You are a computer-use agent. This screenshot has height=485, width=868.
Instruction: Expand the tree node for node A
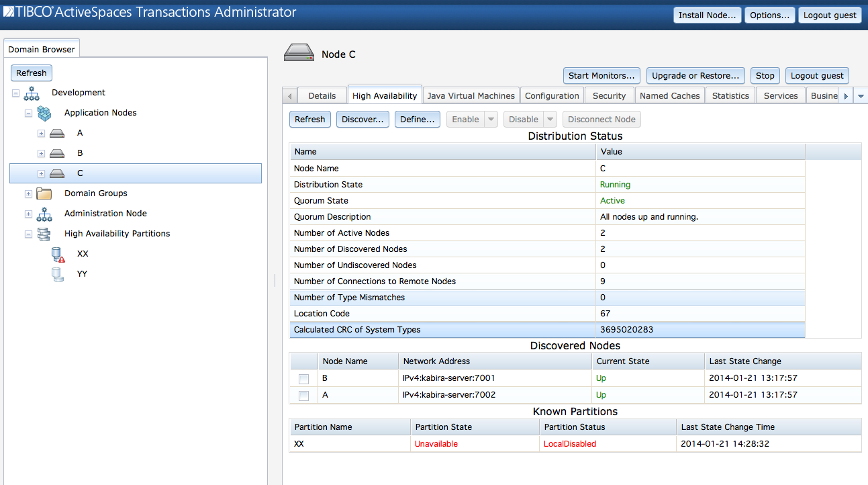click(x=42, y=132)
